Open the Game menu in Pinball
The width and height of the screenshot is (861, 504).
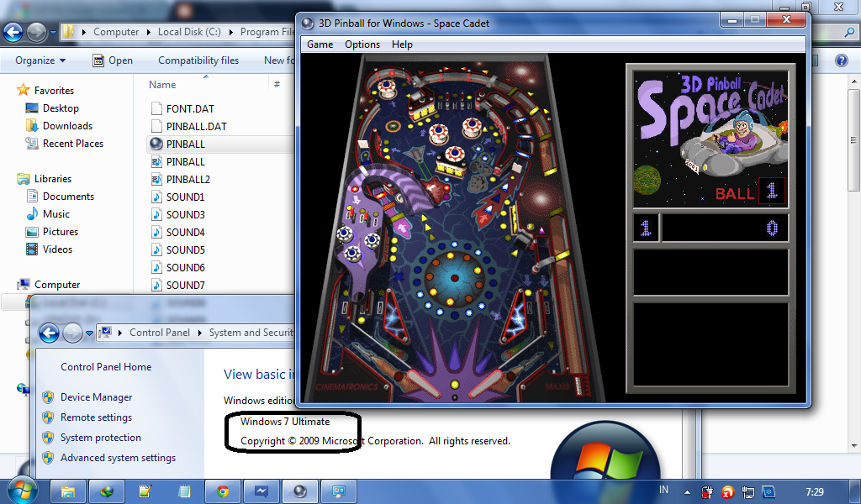tap(320, 45)
